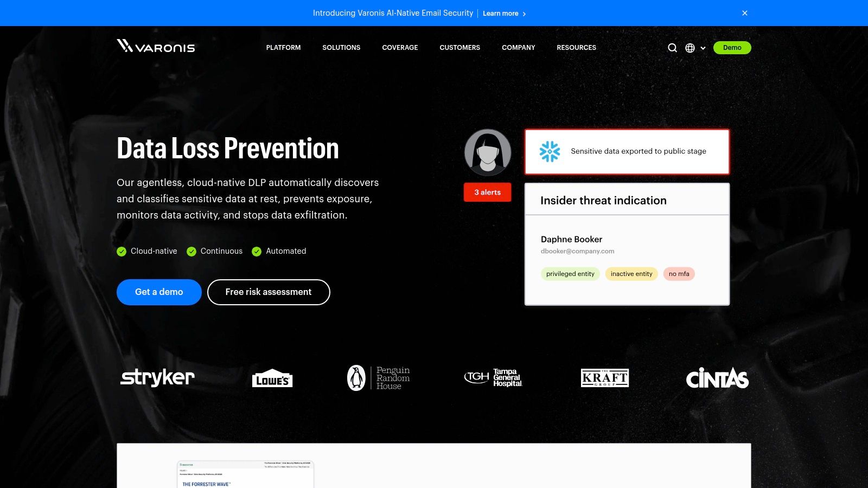Click the Daphne Booker avatar
Screen dimensions: 868x488
tap(488, 152)
